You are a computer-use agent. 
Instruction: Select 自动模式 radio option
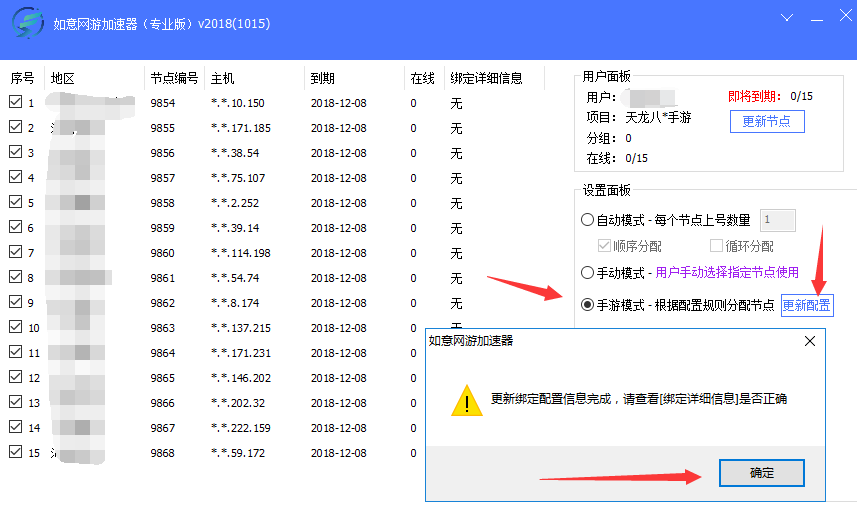pyautogui.click(x=587, y=220)
